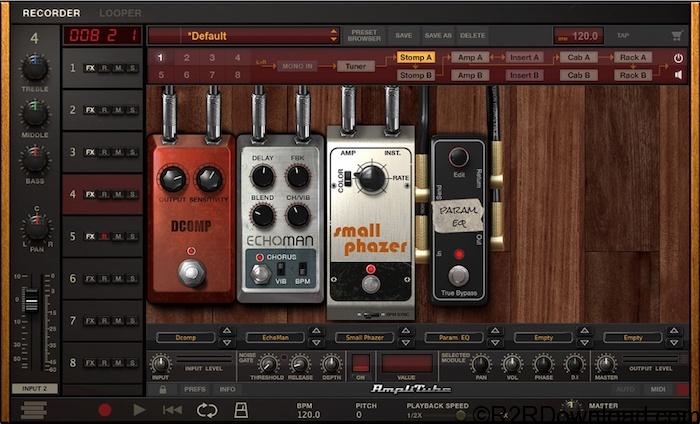Open the Preset Browser
Screen dimensions: 700x424
364,36
